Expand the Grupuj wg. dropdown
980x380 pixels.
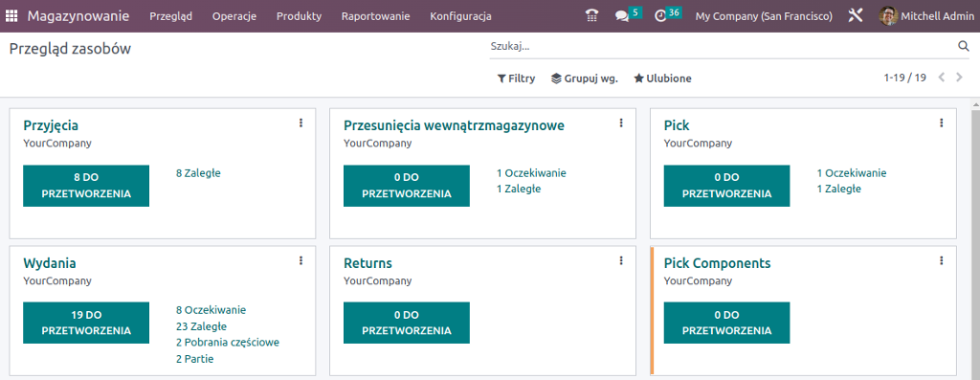pyautogui.click(x=585, y=78)
